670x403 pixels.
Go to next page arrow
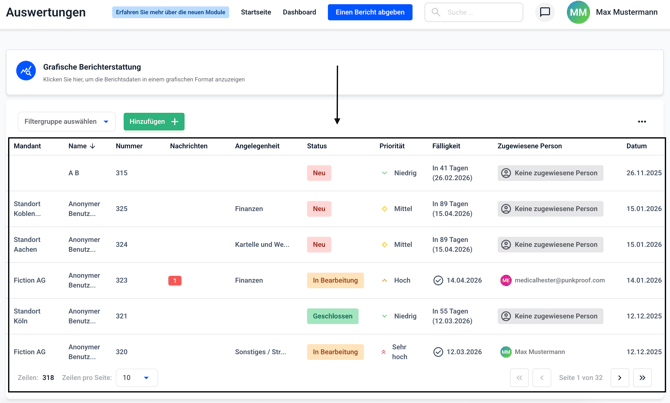tap(620, 378)
